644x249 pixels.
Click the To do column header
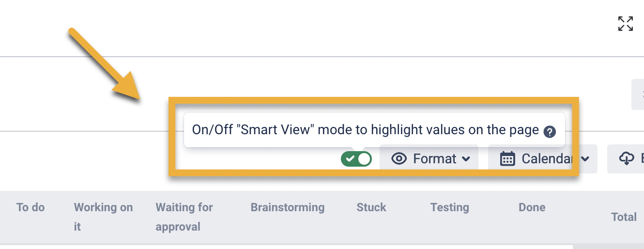[31, 207]
